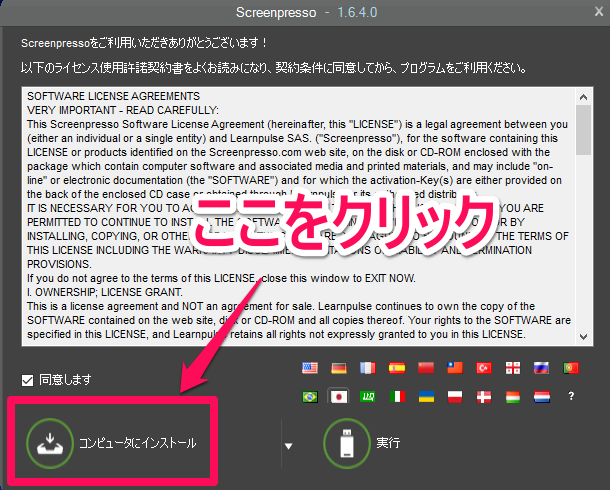Click the SOFTWARE LICENSE AGREEMENTS heading line
The image size is (610, 490).
click(113, 96)
